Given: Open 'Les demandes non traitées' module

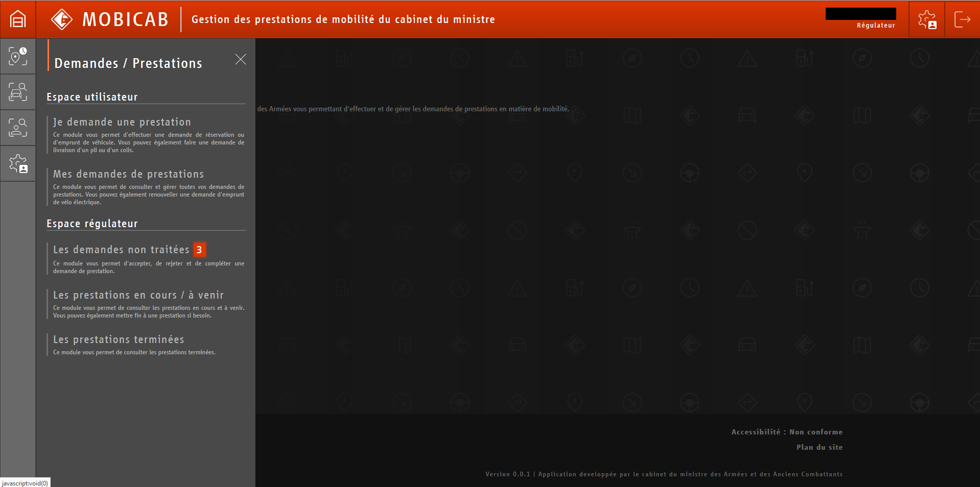Looking at the screenshot, I should coord(121,250).
